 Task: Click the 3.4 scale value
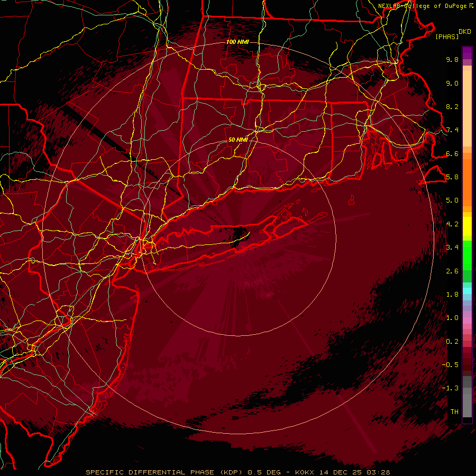pyautogui.click(x=452, y=248)
